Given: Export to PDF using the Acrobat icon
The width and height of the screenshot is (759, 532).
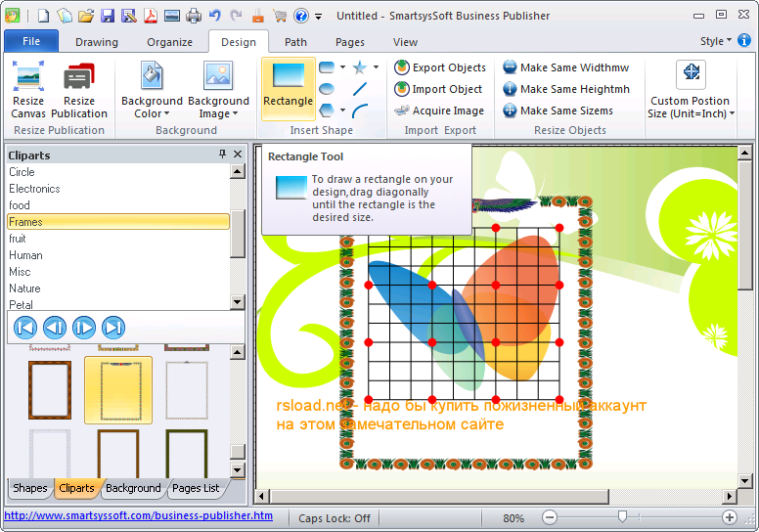Looking at the screenshot, I should tap(151, 16).
